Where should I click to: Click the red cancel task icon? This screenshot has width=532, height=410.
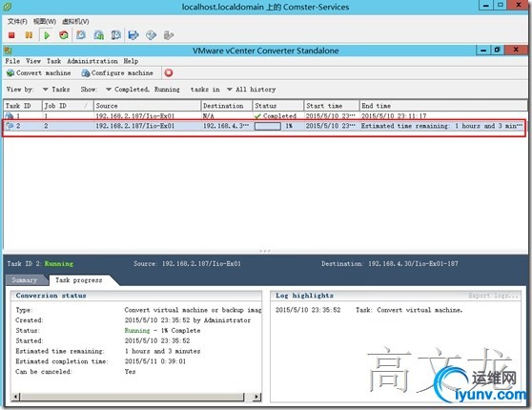(x=169, y=72)
